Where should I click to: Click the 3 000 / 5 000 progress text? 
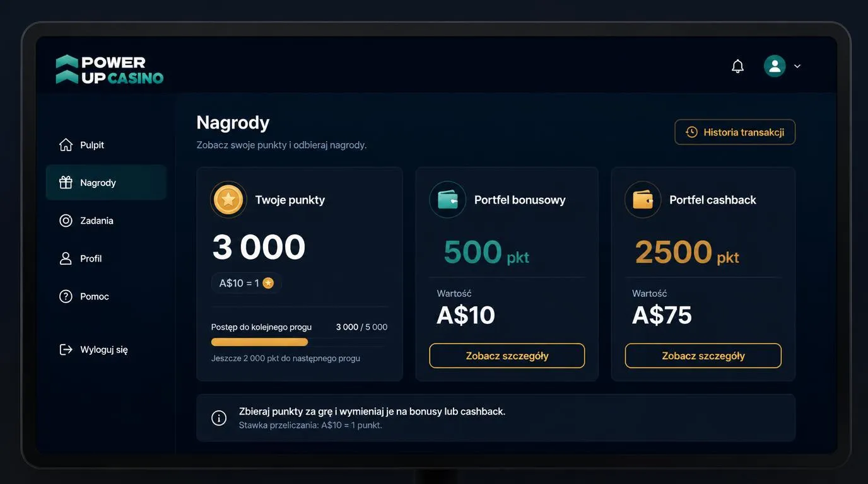tap(361, 327)
